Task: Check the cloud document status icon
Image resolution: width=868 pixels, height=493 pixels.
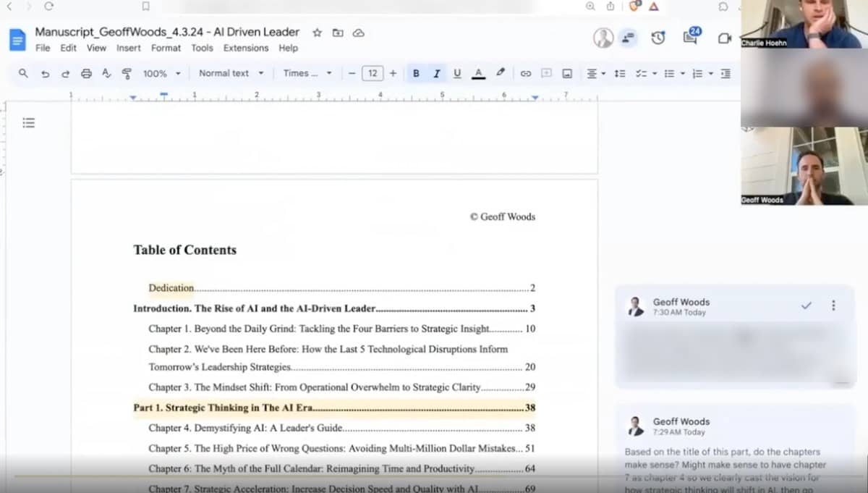Action: point(358,33)
